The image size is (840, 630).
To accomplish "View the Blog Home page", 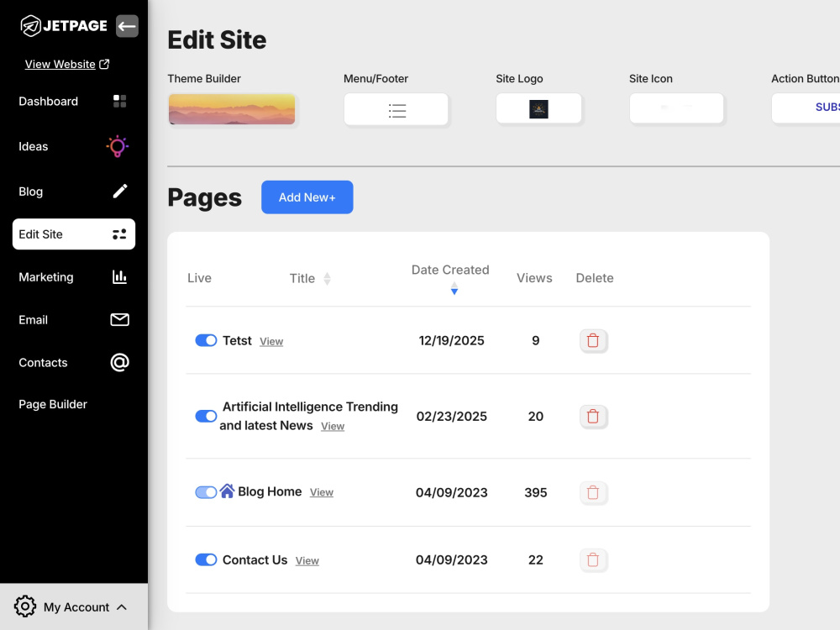I will (x=322, y=492).
